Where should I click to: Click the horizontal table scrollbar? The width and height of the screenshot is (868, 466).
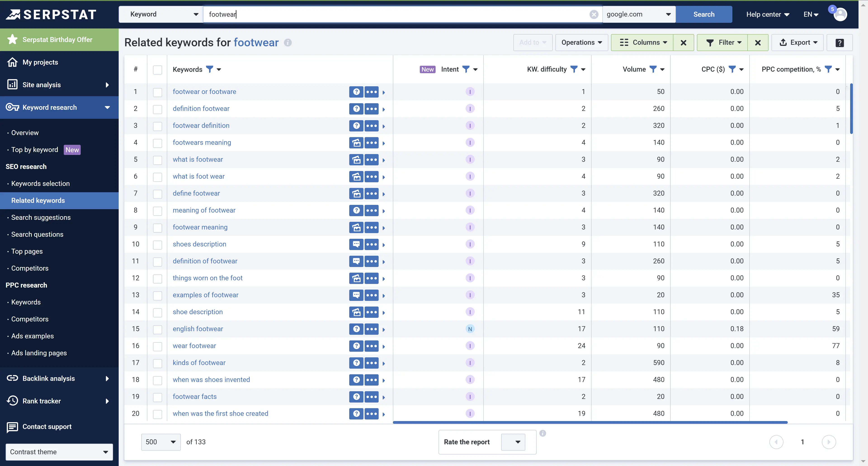590,422
